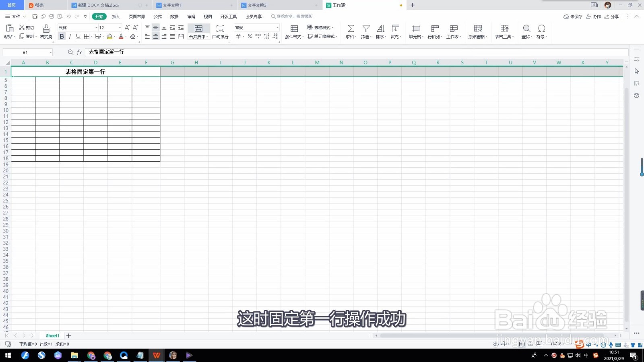Screen dimensions: 644x362
Task: Click the insert function fx icon
Action: [x=80, y=52]
